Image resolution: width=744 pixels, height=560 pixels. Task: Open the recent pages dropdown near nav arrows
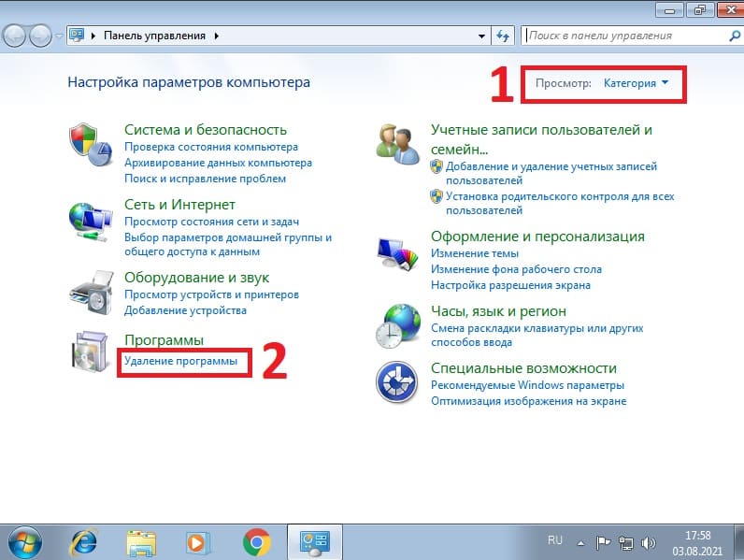tap(59, 36)
